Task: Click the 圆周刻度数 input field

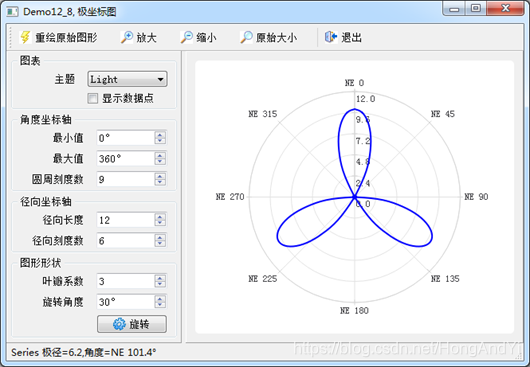Action: (126, 179)
